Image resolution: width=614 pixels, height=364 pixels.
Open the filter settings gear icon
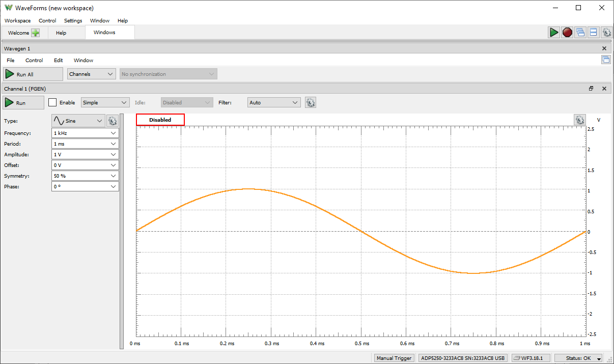pos(311,102)
